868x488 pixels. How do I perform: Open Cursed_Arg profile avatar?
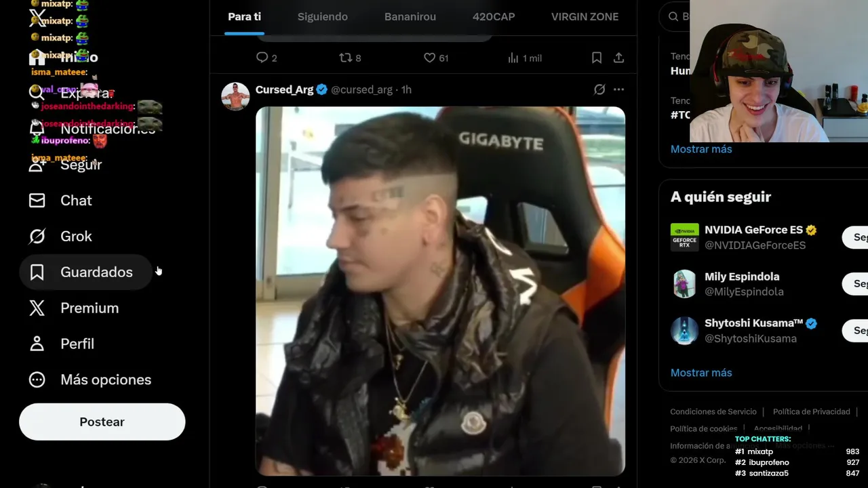[x=235, y=96]
